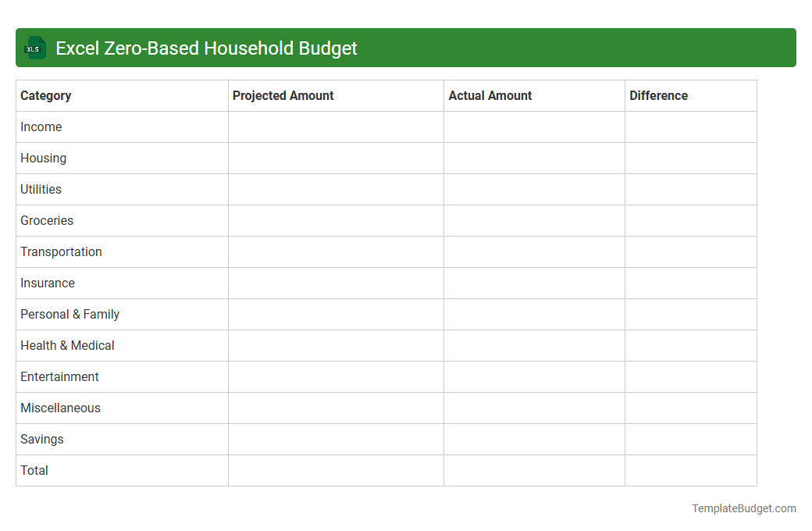Viewport: 812px width, 531px height.
Task: Select the Transportation row
Action: pyautogui.click(x=61, y=251)
